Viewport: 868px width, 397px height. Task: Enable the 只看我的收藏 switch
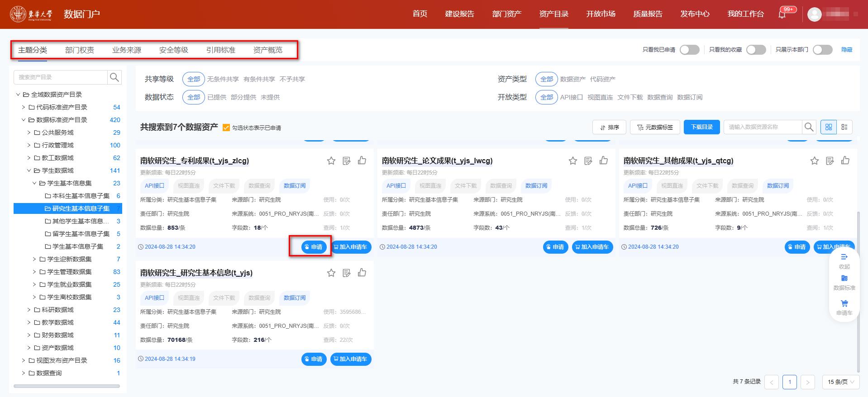(756, 50)
